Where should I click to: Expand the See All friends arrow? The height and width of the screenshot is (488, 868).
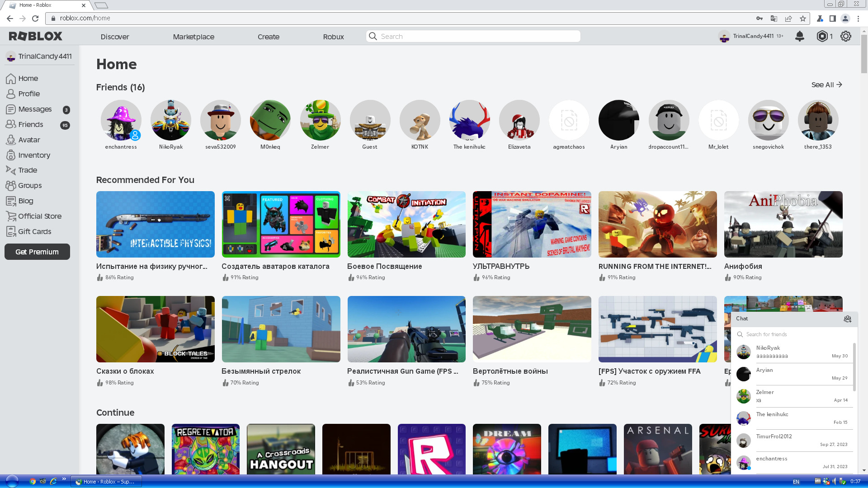tap(839, 84)
